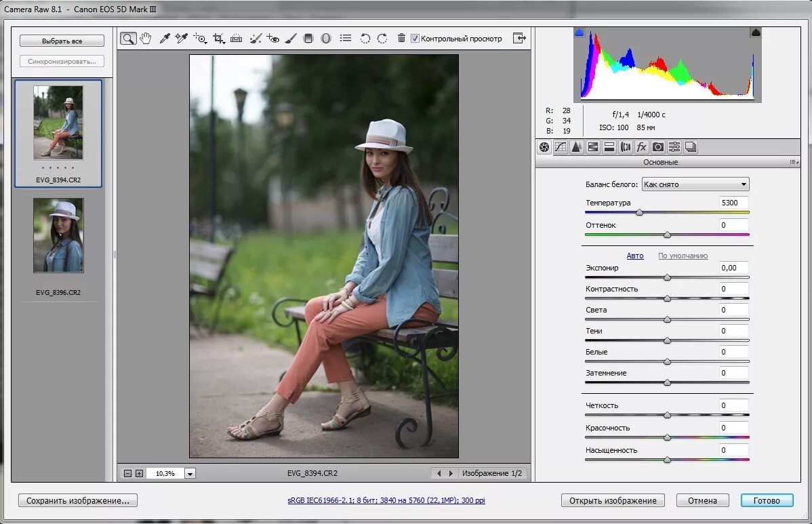The height and width of the screenshot is (524, 812).
Task: Pick the White Balance eyedropper tool
Action: (x=164, y=39)
